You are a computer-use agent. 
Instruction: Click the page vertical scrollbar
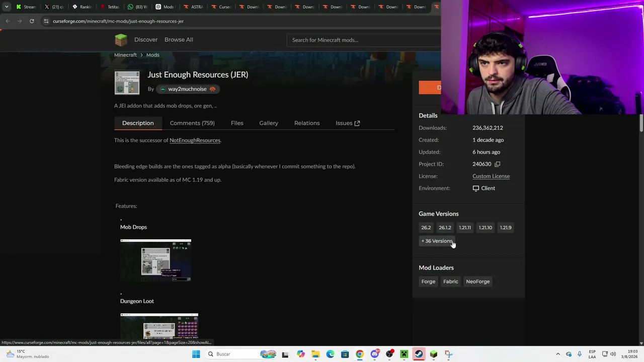tap(641, 123)
